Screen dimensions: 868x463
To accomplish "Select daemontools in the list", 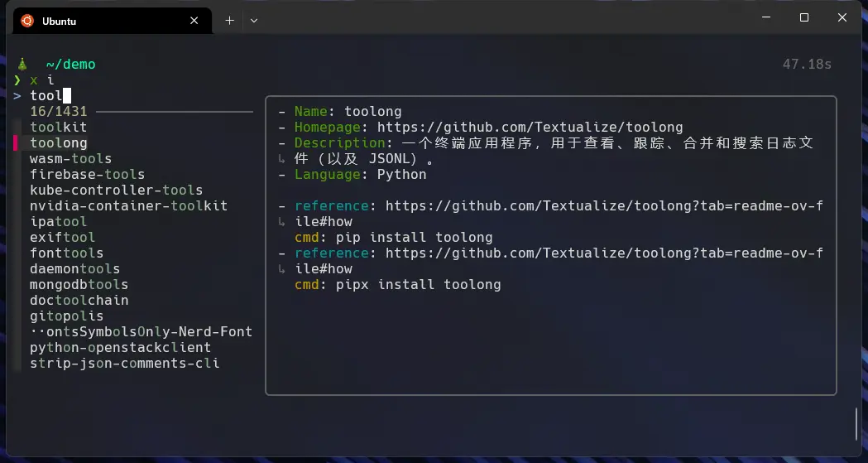I will (74, 268).
